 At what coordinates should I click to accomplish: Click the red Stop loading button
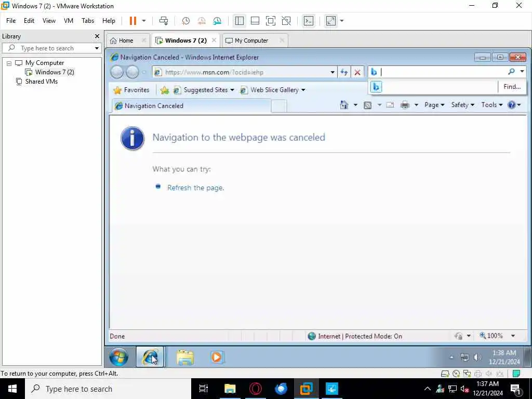pos(357,72)
